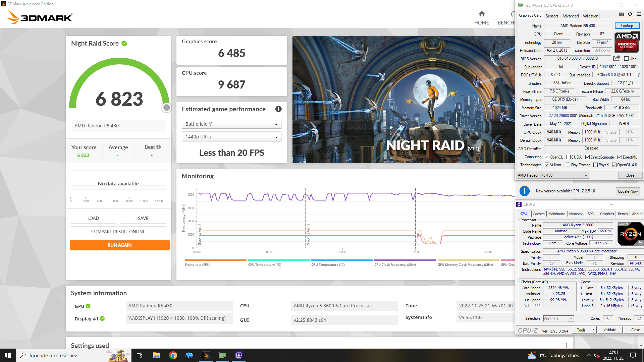The width and height of the screenshot is (644, 362).
Task: Open Task View on taskbar
Action: pyautogui.click(x=140, y=355)
